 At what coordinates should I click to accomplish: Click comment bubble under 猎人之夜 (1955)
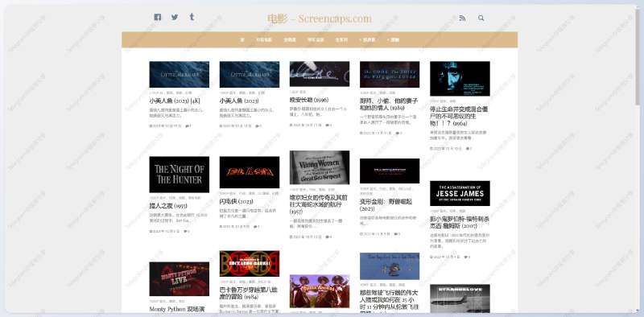(186, 231)
